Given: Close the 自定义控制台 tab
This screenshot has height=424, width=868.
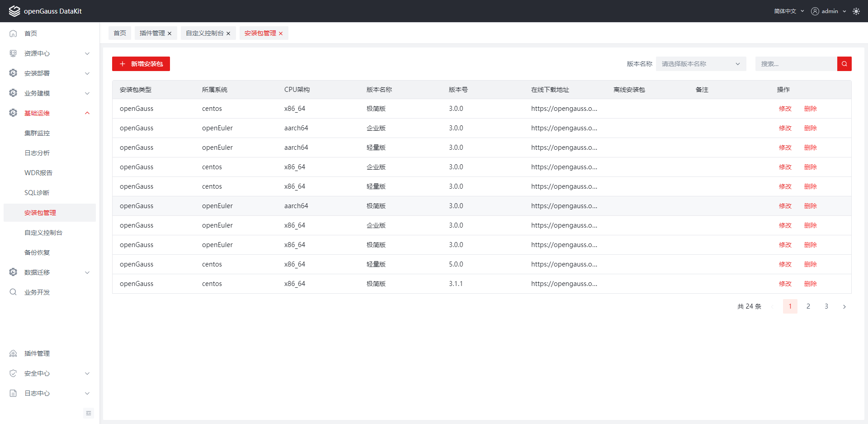Looking at the screenshot, I should click(228, 33).
